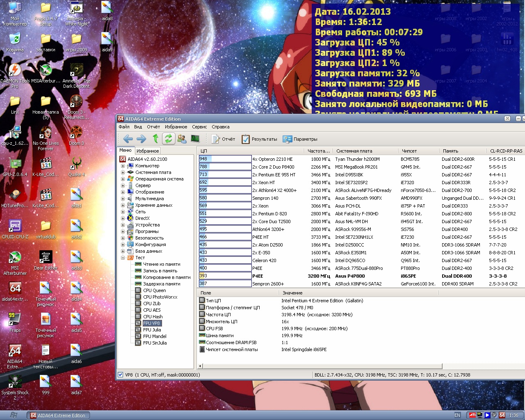This screenshot has width=525, height=420.
Task: Open the Отчёт menu in menu bar
Action: click(x=153, y=127)
